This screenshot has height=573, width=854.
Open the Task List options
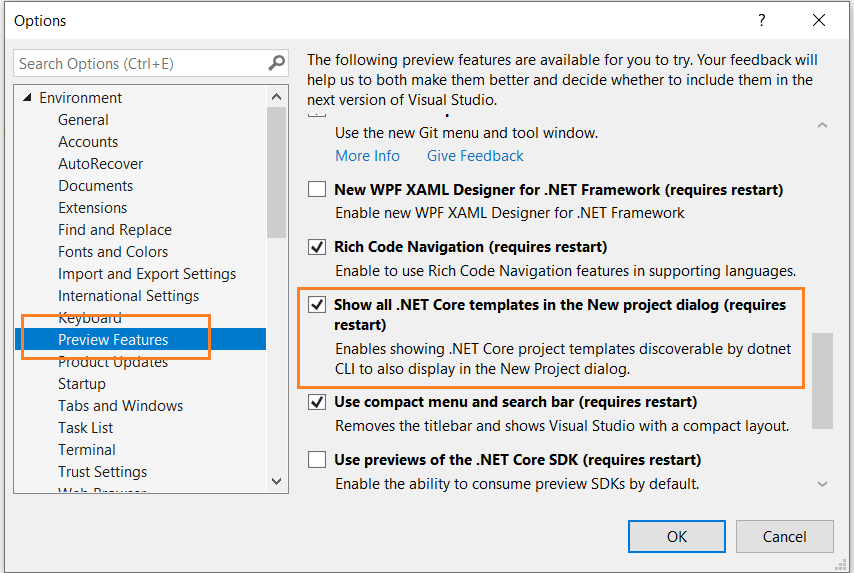(x=86, y=428)
